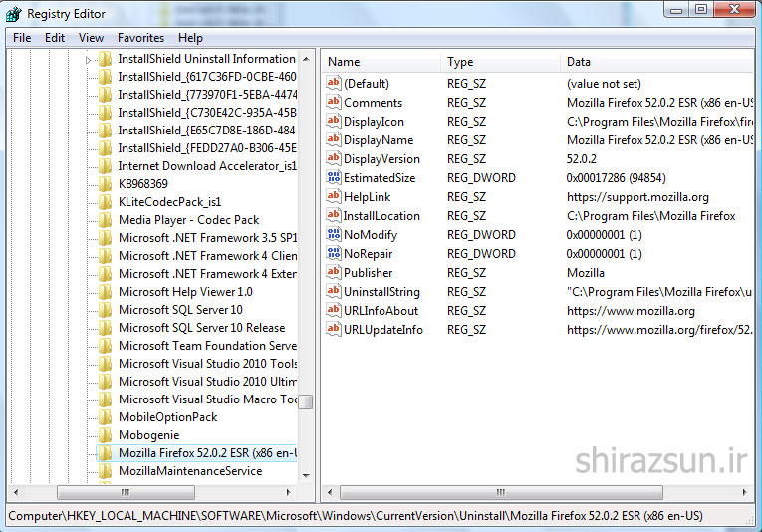Image resolution: width=762 pixels, height=532 pixels.
Task: Click the ab icon next to Publisher
Action: click(334, 273)
